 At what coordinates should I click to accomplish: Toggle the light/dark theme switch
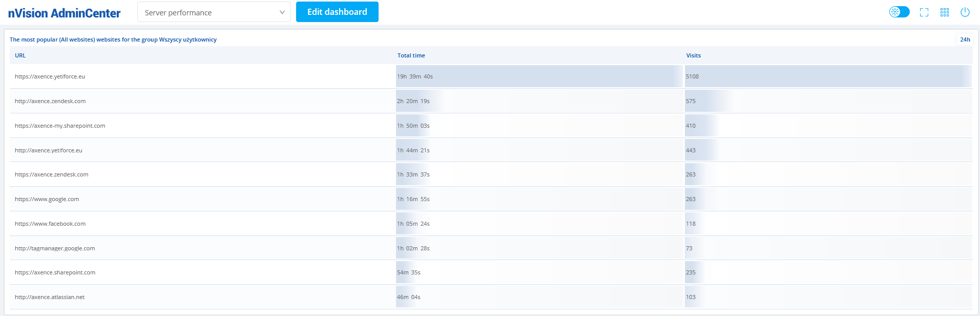[x=899, y=12]
